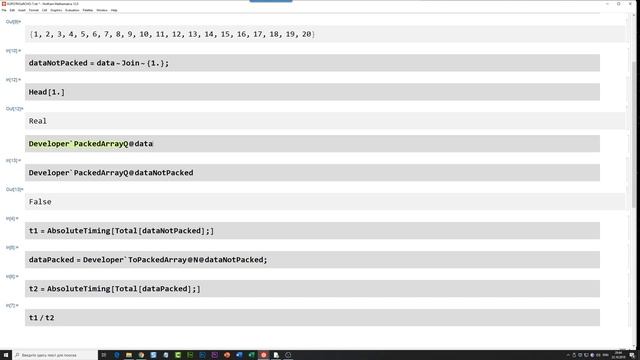Click the t1 = AbsoluteTiming[Total[dataNotPacked];] cell
640x360 pixels.
tap(312, 231)
